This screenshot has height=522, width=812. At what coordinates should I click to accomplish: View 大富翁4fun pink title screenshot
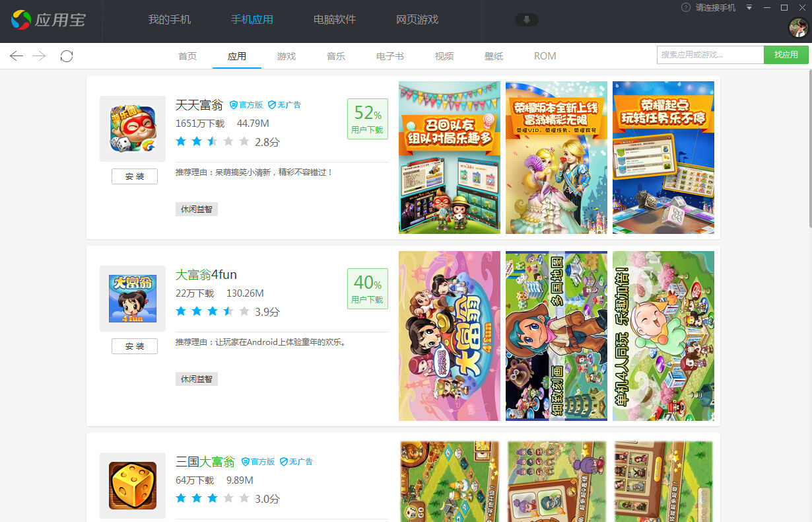click(450, 336)
